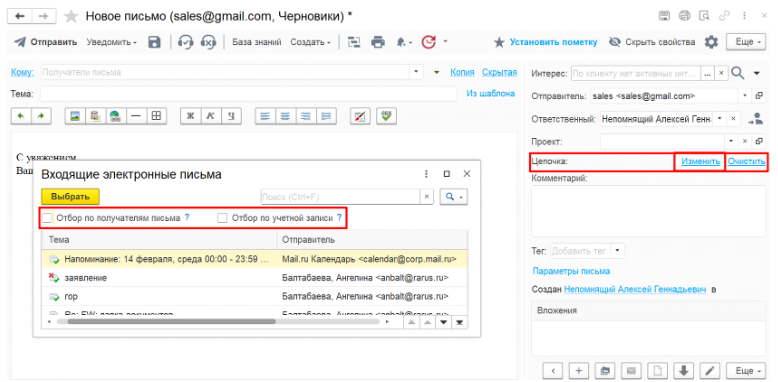Open Проект record with window icon
This screenshot has width=778, height=382.
pyautogui.click(x=759, y=141)
